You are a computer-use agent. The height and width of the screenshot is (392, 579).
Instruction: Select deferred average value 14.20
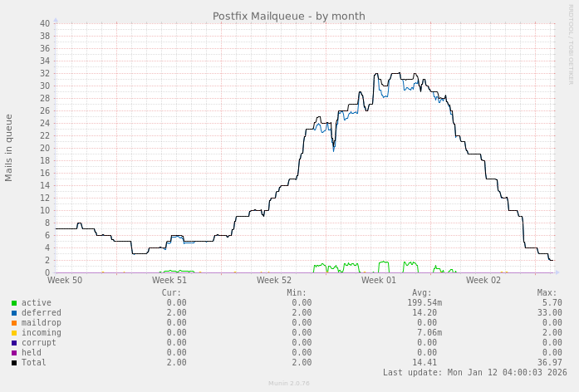(424, 312)
